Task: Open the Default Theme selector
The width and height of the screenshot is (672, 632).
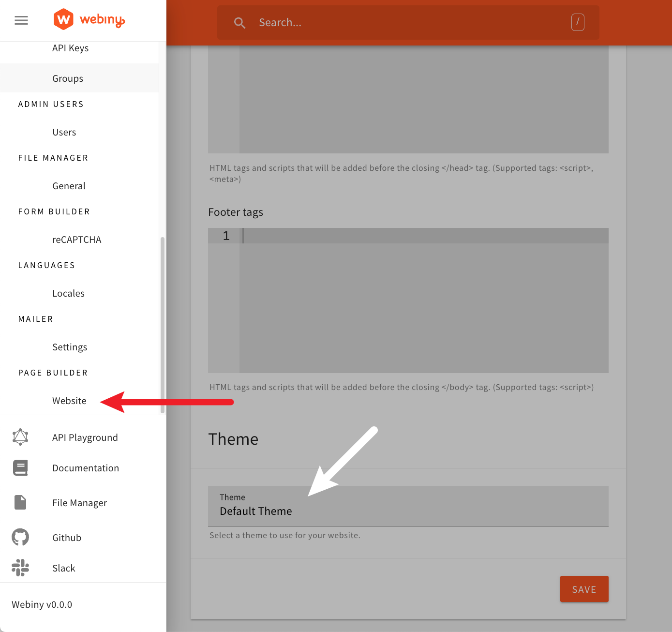Action: pos(408,506)
